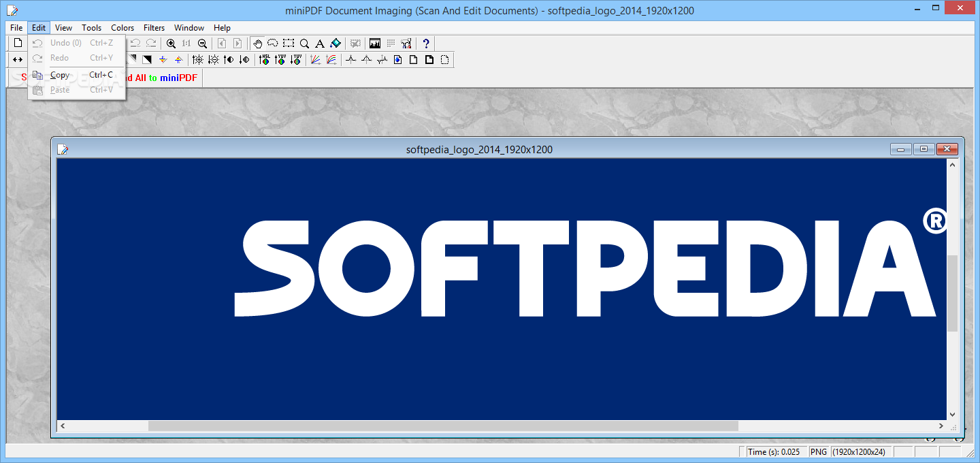Open the View menu

click(64, 28)
